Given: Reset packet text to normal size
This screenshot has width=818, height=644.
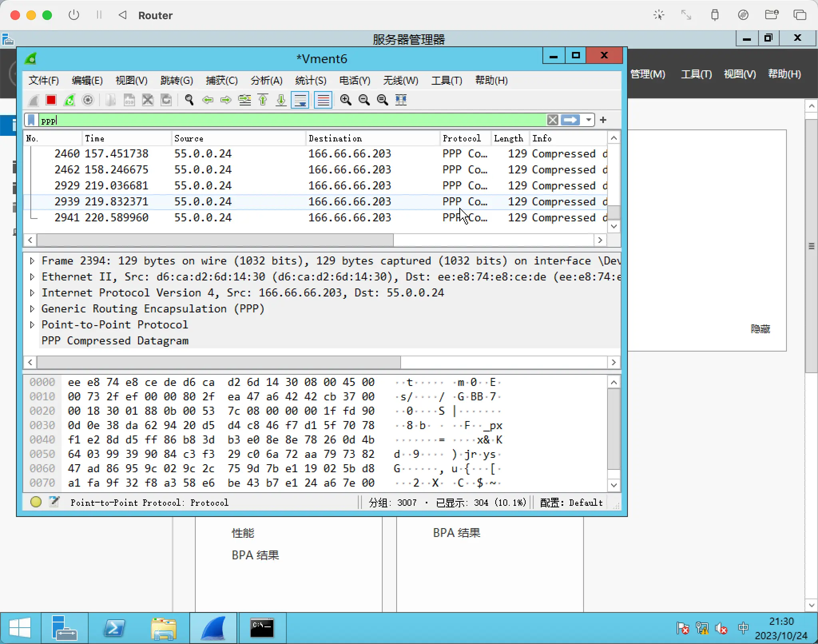Looking at the screenshot, I should pos(383,100).
